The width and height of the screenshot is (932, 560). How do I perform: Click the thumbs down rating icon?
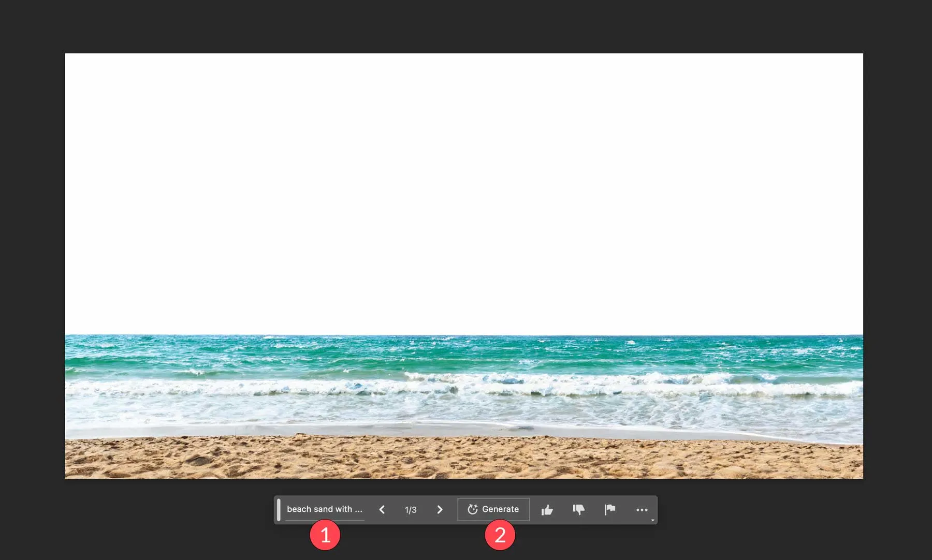point(578,510)
